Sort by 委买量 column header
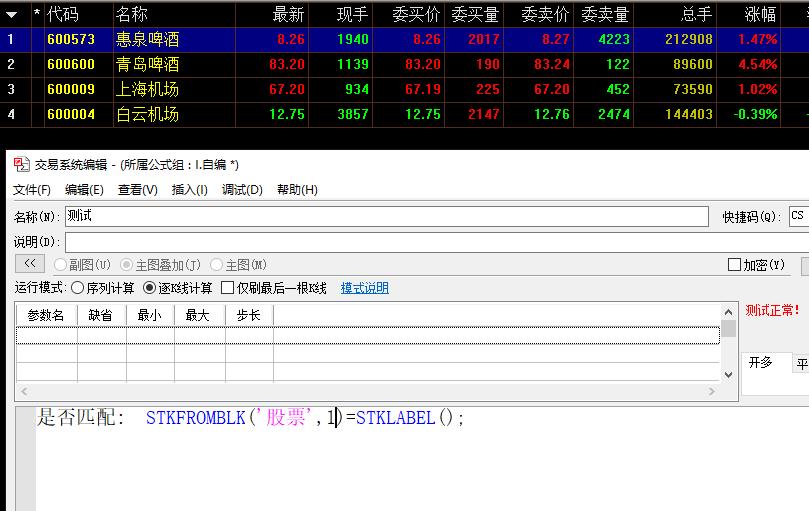This screenshot has width=809, height=511. coord(474,14)
